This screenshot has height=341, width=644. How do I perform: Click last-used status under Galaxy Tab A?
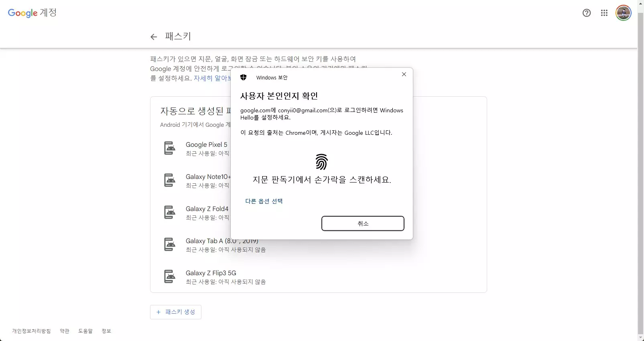point(226,250)
